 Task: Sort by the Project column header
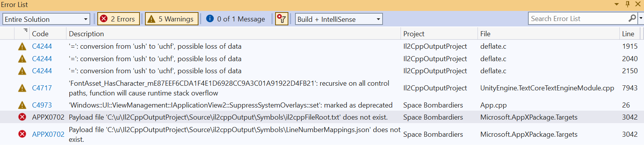pyautogui.click(x=414, y=34)
